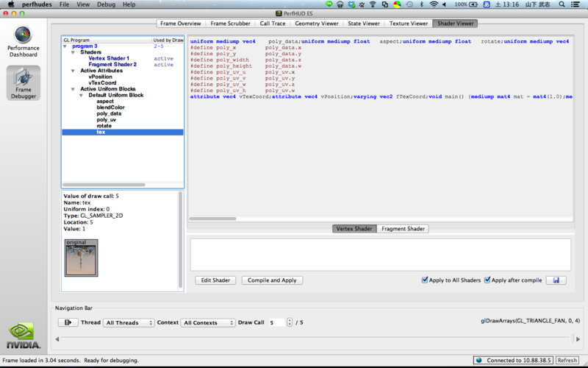Screen dimensions: 588x368
Task: Open the perfhudes application menu
Action: click(x=37, y=4)
